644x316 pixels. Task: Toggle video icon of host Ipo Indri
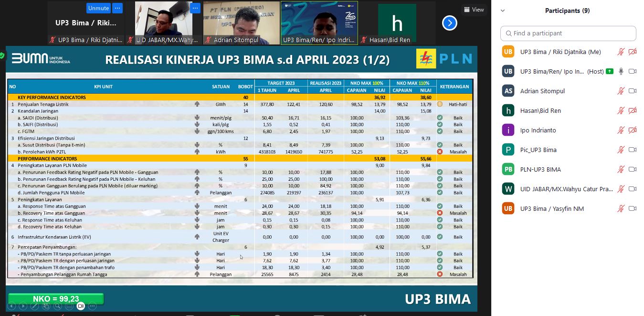(x=633, y=71)
